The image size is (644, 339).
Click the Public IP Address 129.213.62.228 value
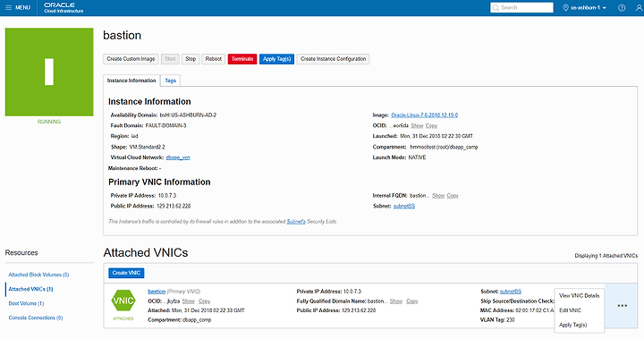coord(174,207)
